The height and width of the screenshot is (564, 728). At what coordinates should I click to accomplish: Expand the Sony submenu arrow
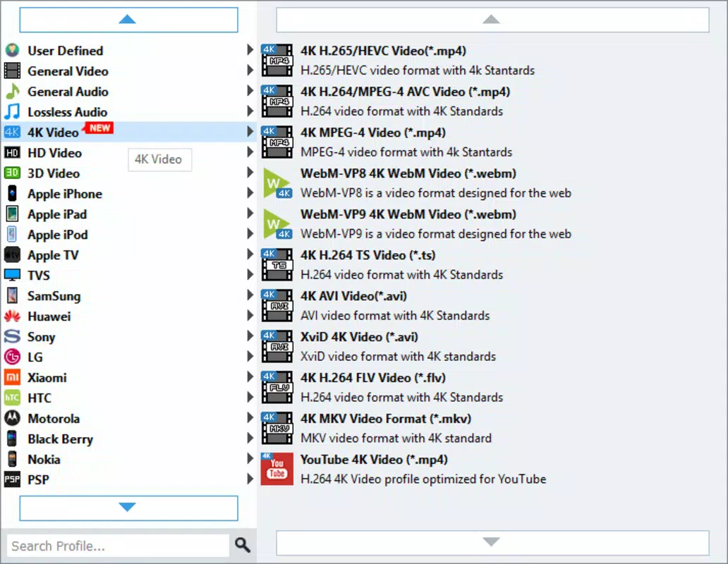pyautogui.click(x=250, y=336)
